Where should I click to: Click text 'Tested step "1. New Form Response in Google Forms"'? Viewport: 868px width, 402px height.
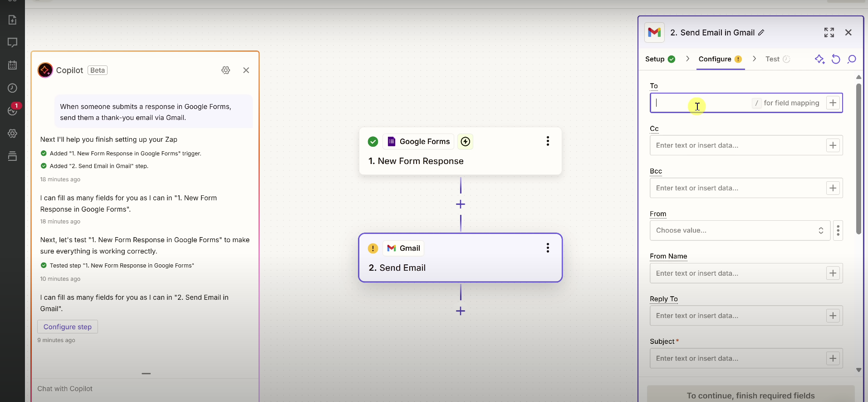coord(122,265)
